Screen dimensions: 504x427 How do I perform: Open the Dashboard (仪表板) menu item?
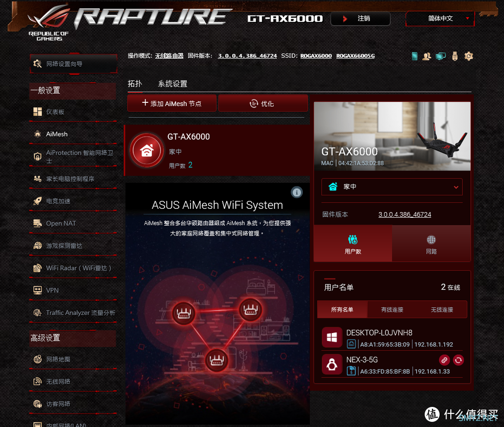pyautogui.click(x=73, y=112)
